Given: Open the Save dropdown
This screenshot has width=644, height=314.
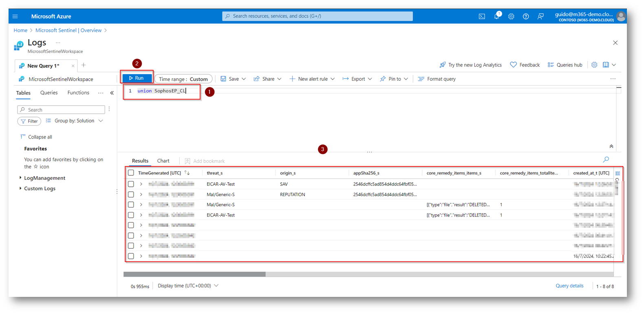Looking at the screenshot, I should pyautogui.click(x=233, y=79).
